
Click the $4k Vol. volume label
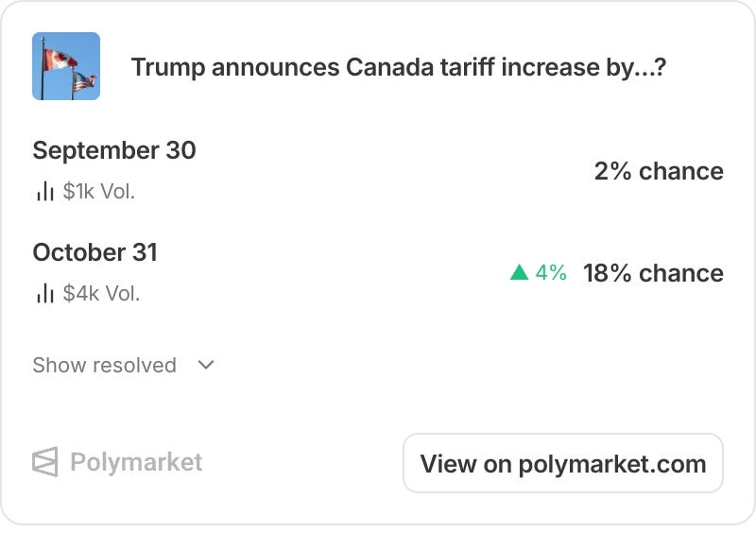click(x=101, y=293)
